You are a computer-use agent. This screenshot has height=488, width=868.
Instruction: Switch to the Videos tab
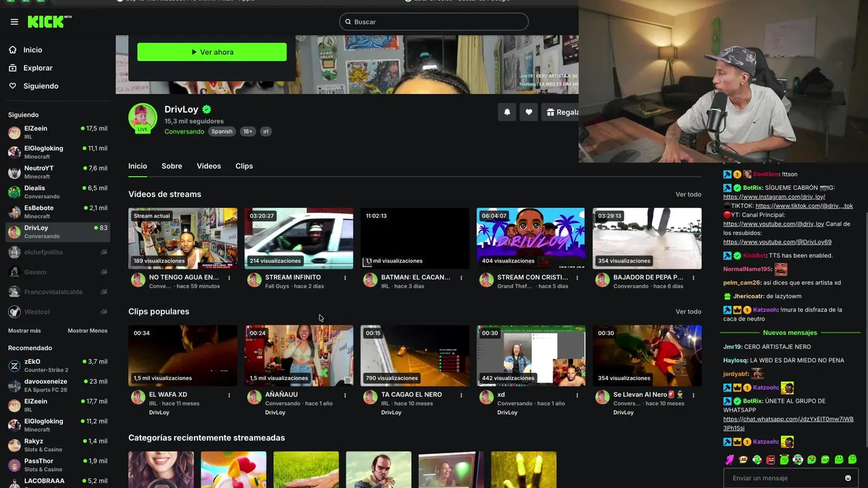tap(209, 166)
